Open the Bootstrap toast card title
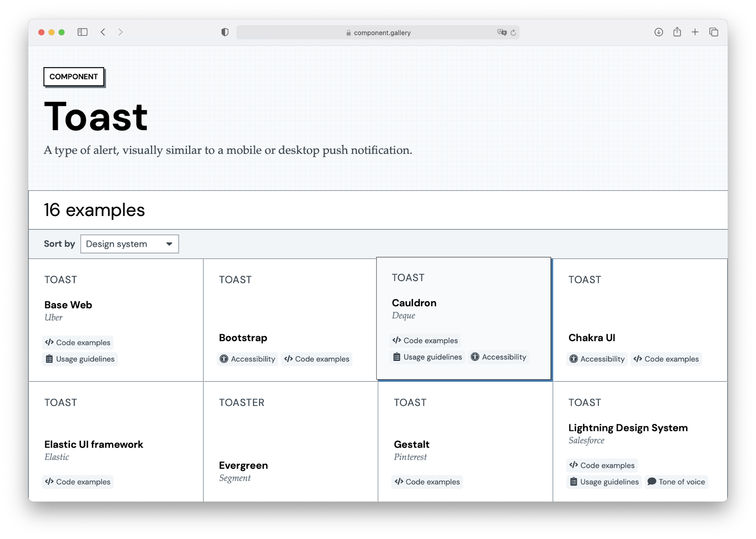756x539 pixels. (243, 338)
